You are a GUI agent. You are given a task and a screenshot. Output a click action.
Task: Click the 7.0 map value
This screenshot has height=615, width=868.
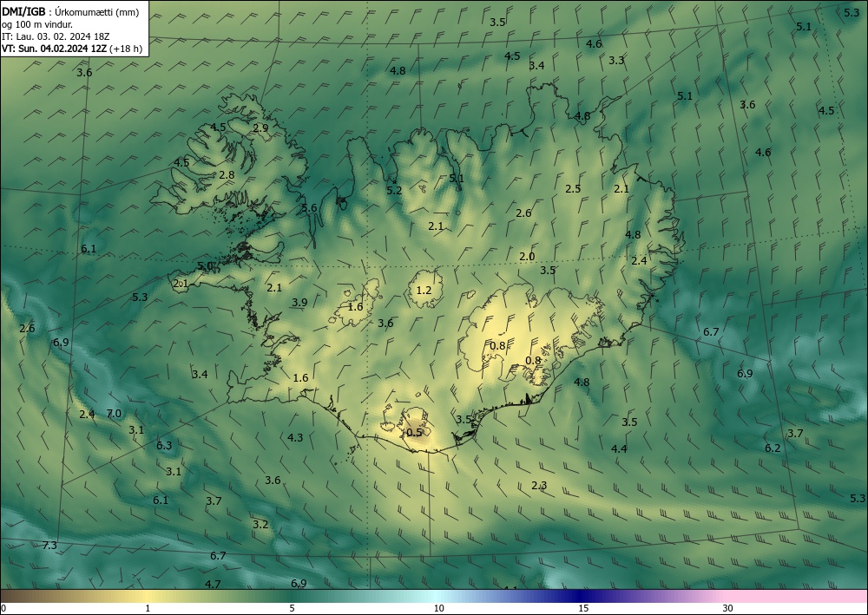114,413
